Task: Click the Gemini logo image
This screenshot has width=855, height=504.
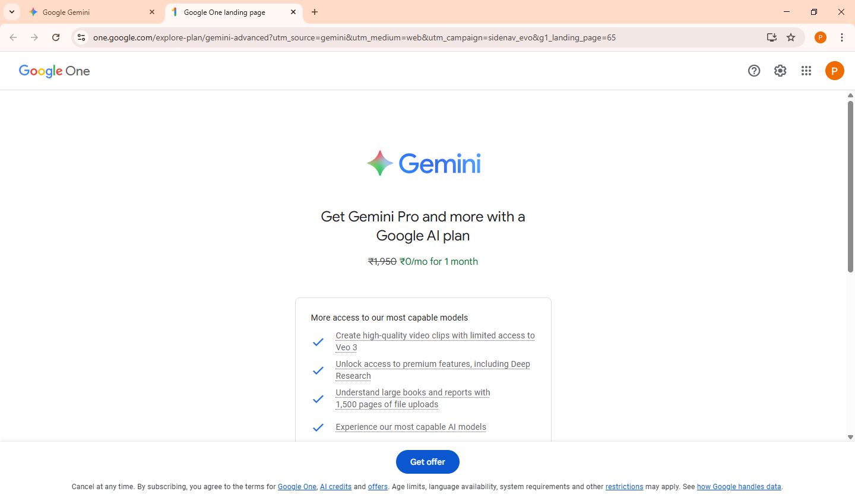Action: (x=423, y=163)
